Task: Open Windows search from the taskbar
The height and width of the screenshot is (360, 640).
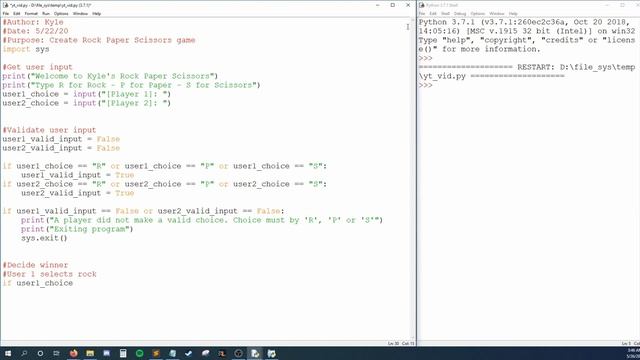Action: [x=24, y=353]
